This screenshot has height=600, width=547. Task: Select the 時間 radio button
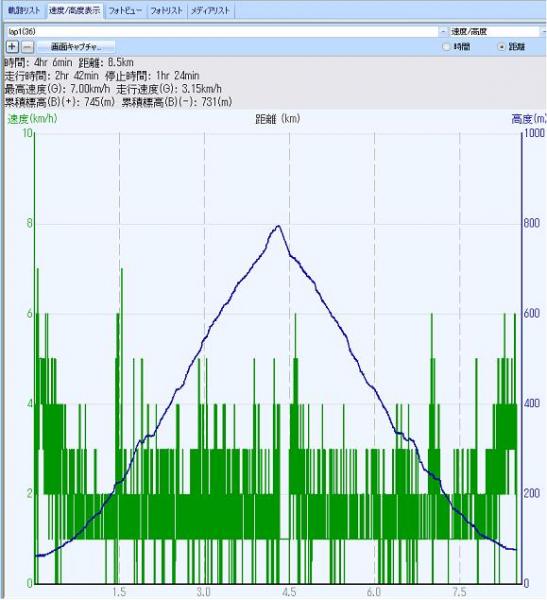[446, 47]
